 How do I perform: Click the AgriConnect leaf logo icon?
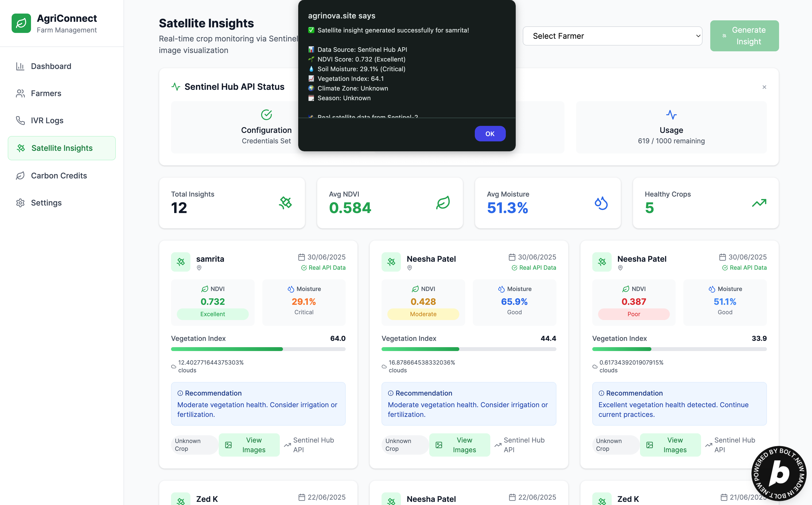tap(21, 23)
